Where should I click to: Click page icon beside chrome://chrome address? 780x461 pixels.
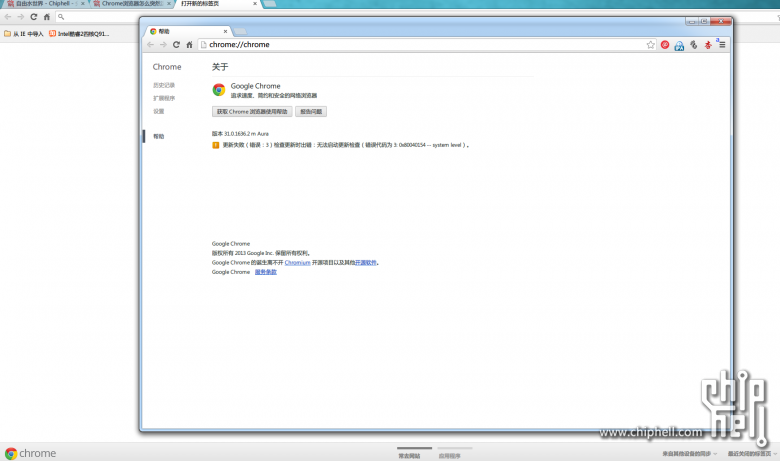click(203, 45)
